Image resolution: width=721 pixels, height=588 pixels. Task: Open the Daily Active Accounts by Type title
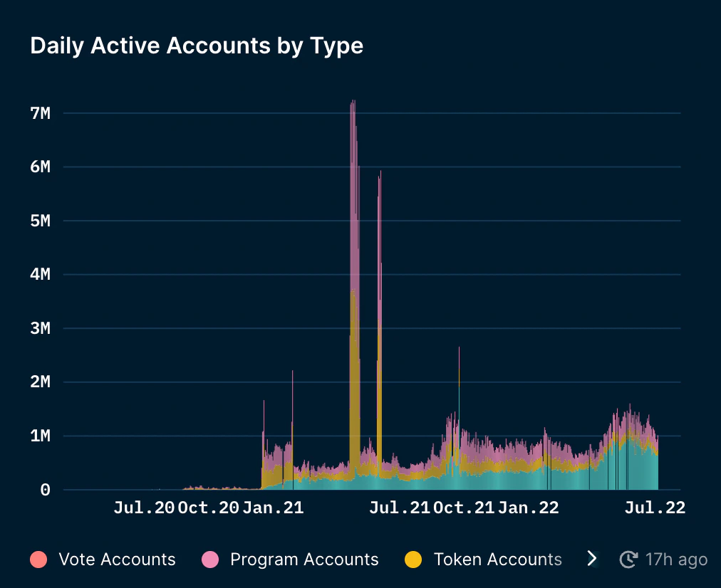point(197,46)
